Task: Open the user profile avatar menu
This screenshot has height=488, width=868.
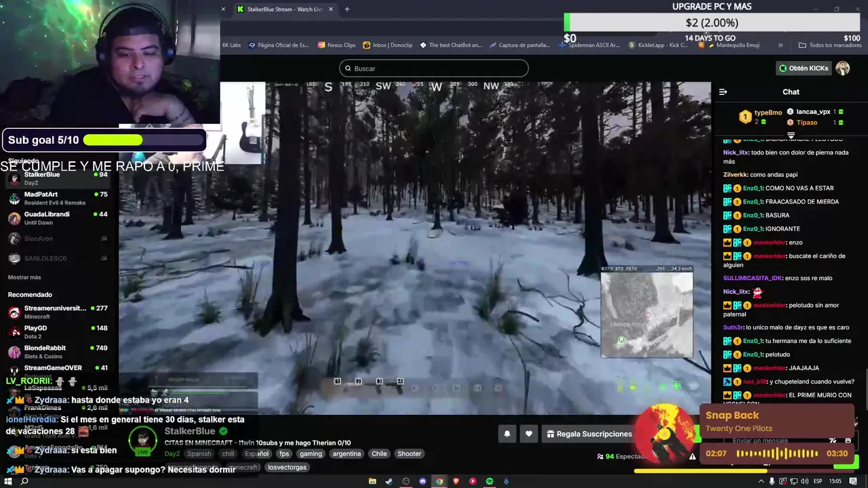Action: [x=842, y=68]
